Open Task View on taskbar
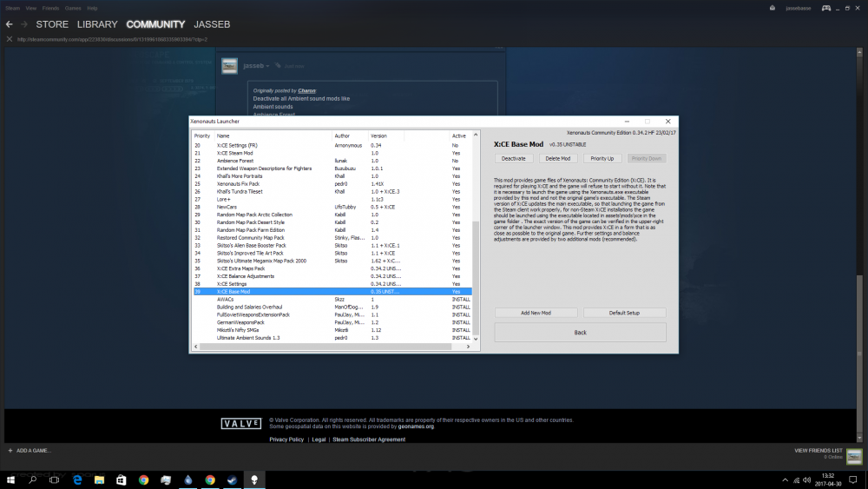 click(54, 479)
